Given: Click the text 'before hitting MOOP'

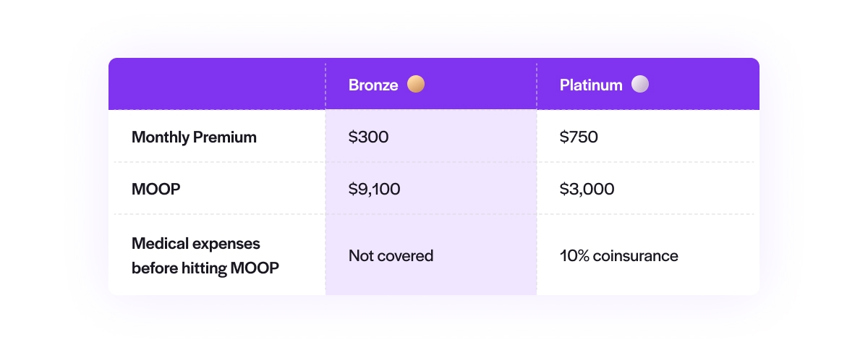Looking at the screenshot, I should 205,268.
